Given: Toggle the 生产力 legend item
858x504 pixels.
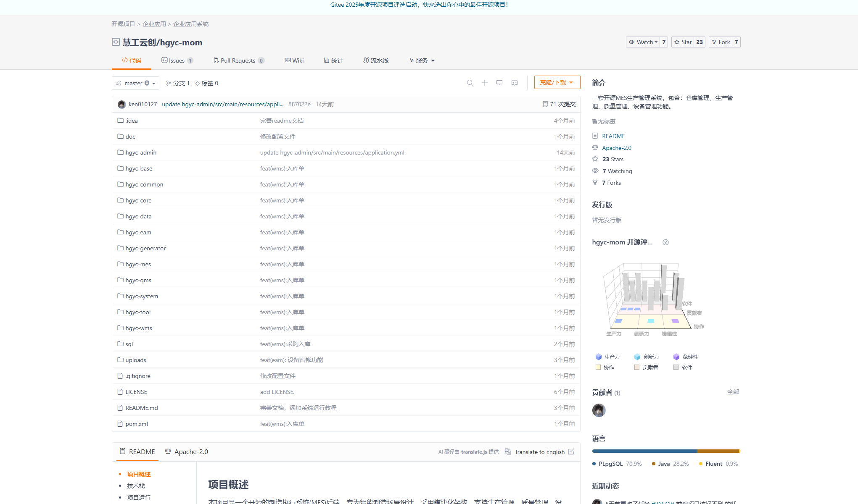Looking at the screenshot, I should [x=607, y=357].
